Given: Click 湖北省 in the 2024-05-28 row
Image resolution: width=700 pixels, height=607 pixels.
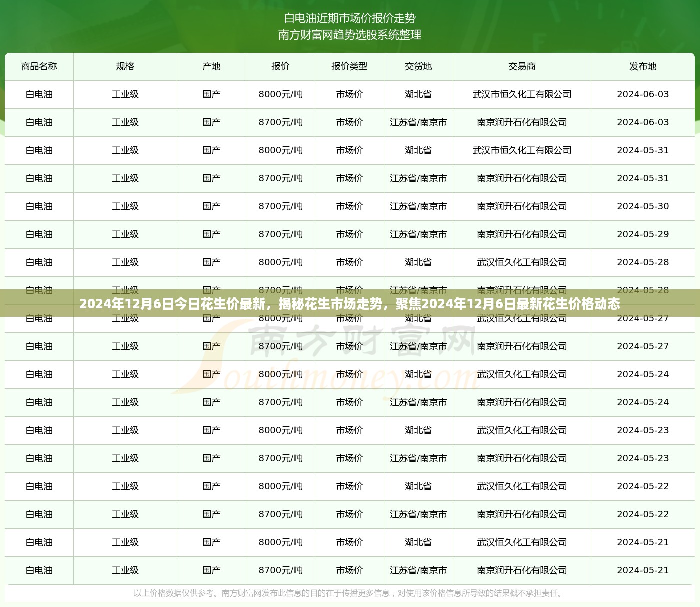Looking at the screenshot, I should pyautogui.click(x=418, y=262).
